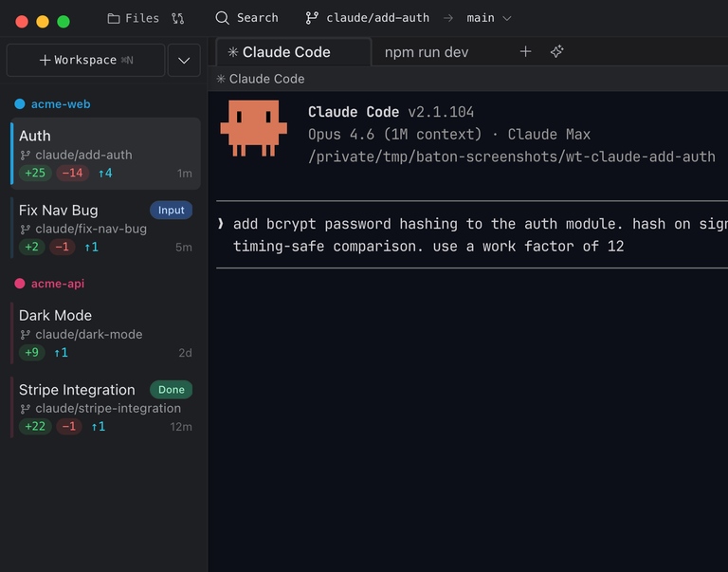This screenshot has width=728, height=572.
Task: Click the pink acme-api color dot
Action: pos(20,284)
